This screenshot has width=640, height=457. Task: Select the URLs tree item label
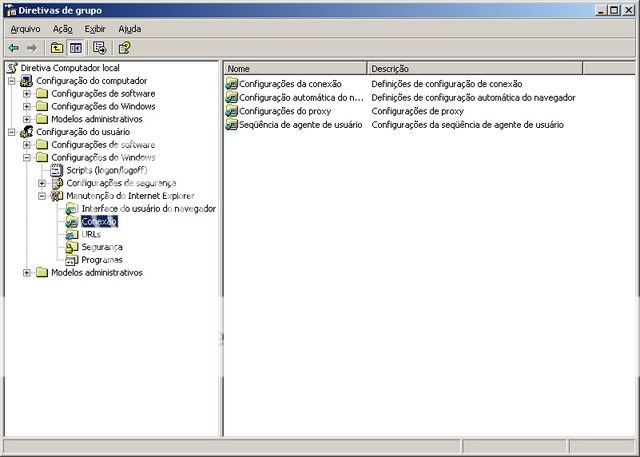pos(91,234)
